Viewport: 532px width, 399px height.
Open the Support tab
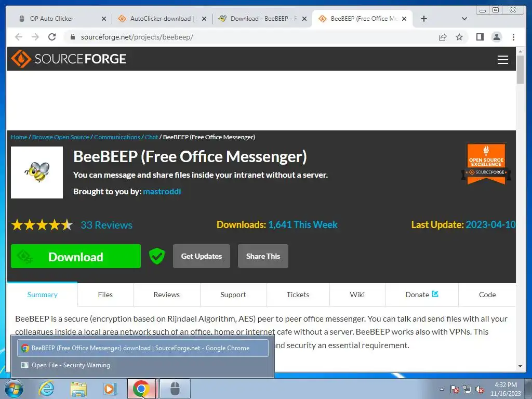point(233,295)
